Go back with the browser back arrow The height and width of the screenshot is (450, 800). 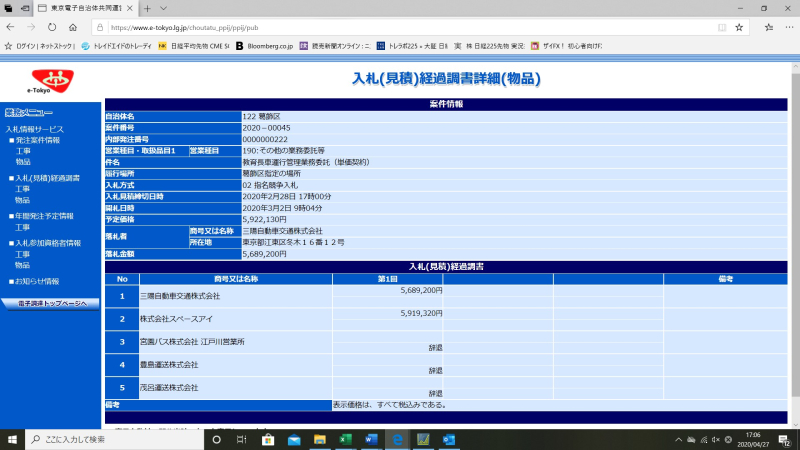(13, 27)
